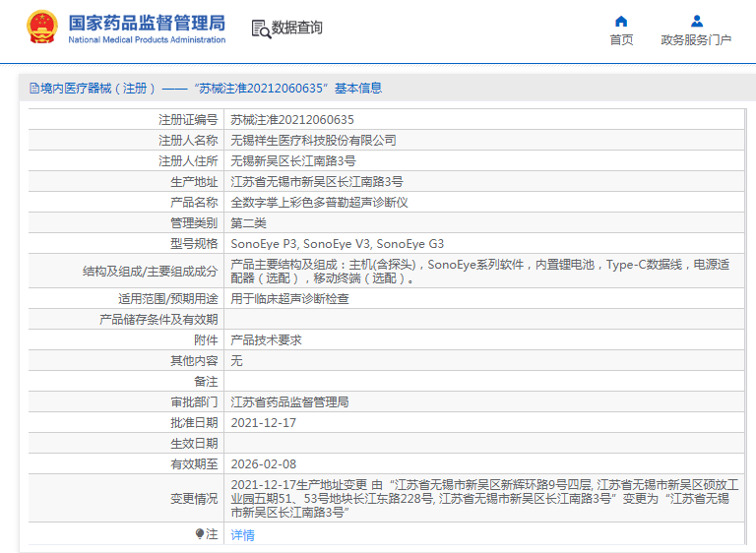Click the 生产地址 label cell

[125, 182]
